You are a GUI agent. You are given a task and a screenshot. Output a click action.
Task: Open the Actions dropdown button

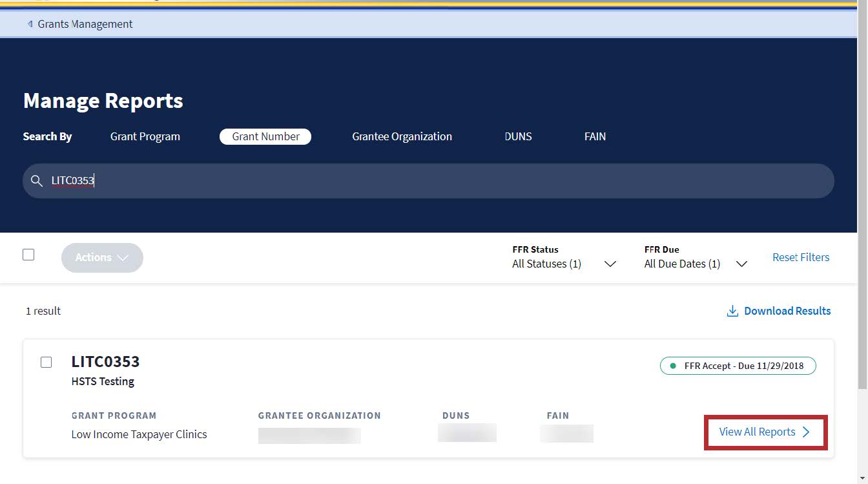[102, 257]
